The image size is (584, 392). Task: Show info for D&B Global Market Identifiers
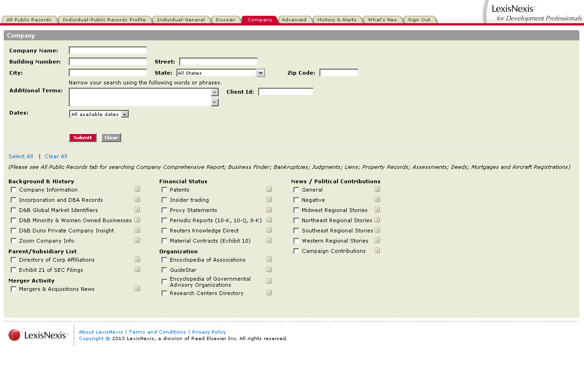pos(137,210)
